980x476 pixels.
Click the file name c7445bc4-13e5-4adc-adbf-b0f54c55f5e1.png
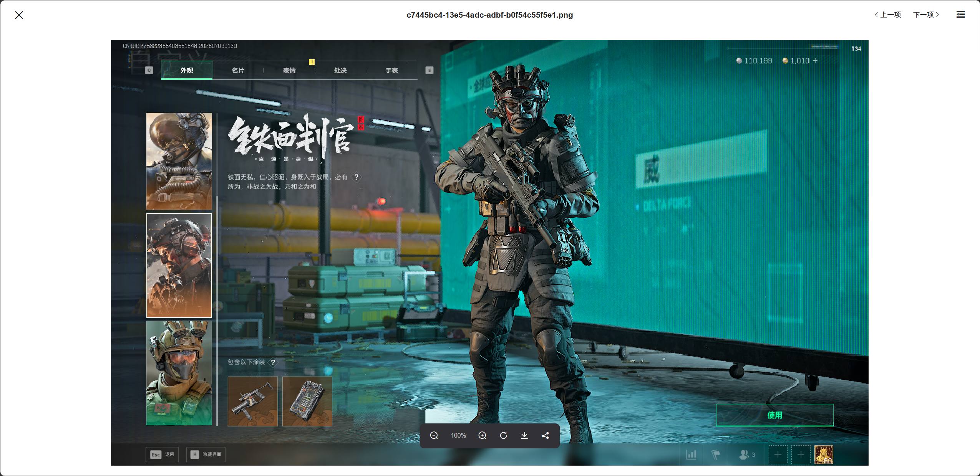click(x=490, y=15)
